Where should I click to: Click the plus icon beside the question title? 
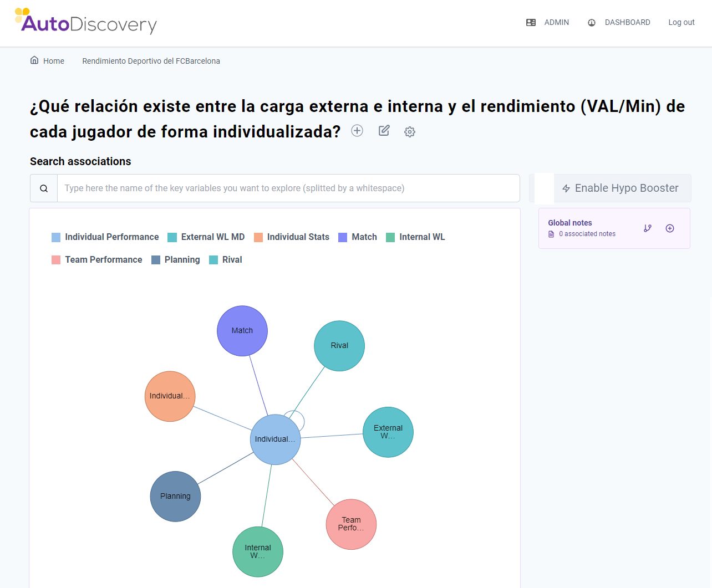click(x=357, y=131)
